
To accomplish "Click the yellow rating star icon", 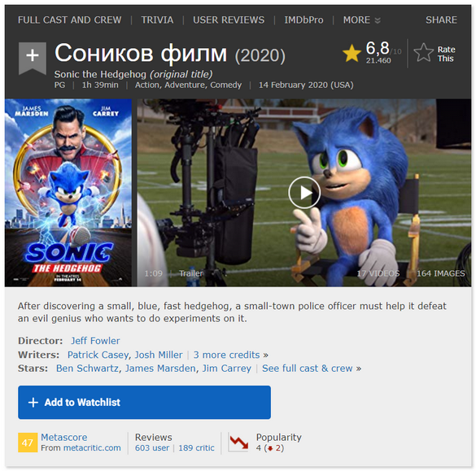I will [352, 54].
